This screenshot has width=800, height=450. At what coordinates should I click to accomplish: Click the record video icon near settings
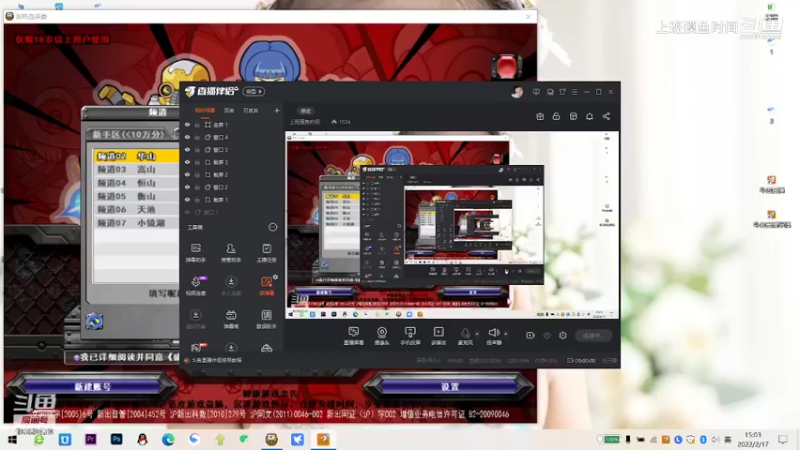[530, 335]
